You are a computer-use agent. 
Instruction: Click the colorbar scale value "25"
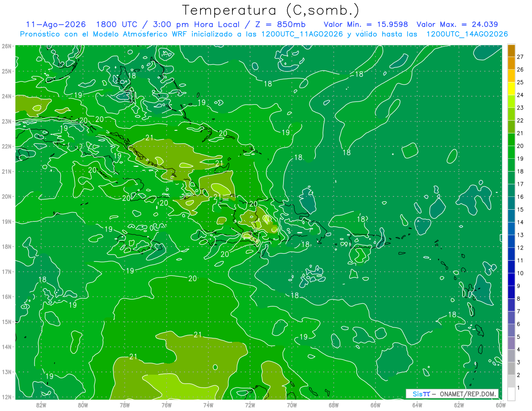[x=520, y=82]
